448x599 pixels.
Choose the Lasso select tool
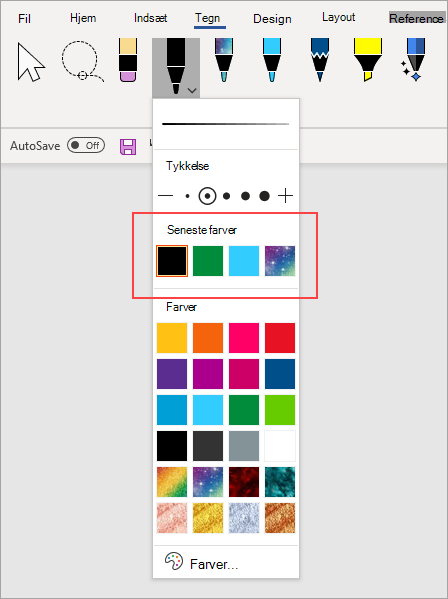pos(82,61)
